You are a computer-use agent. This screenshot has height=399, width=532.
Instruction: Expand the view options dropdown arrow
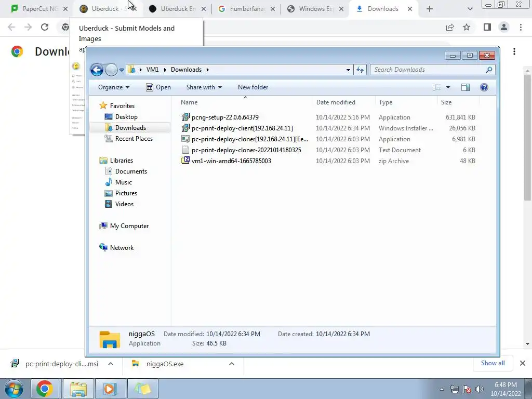[448, 87]
